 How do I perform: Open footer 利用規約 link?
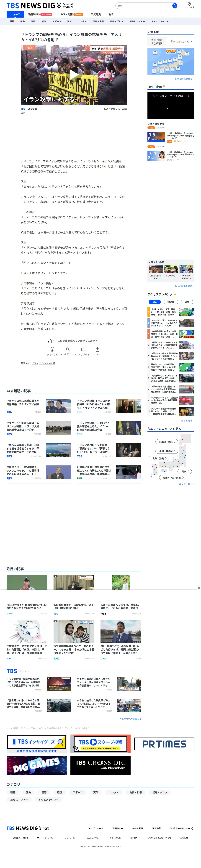point(133,838)
